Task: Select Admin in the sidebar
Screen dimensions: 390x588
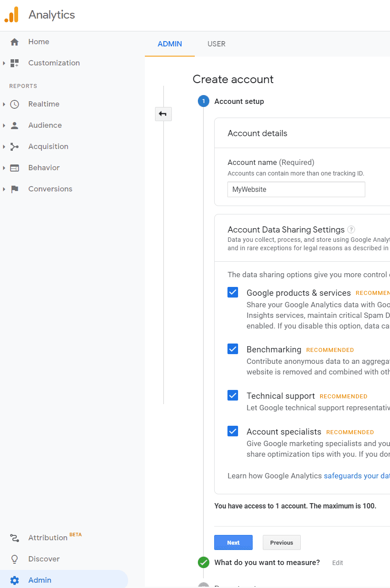Action: (64, 580)
